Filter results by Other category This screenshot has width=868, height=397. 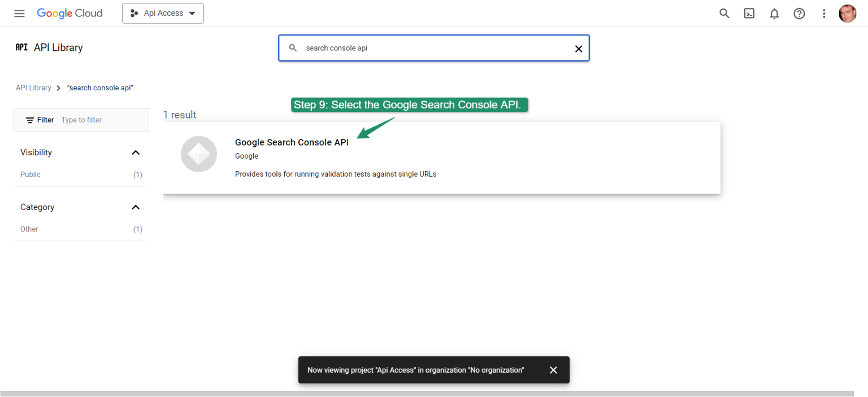(x=29, y=229)
